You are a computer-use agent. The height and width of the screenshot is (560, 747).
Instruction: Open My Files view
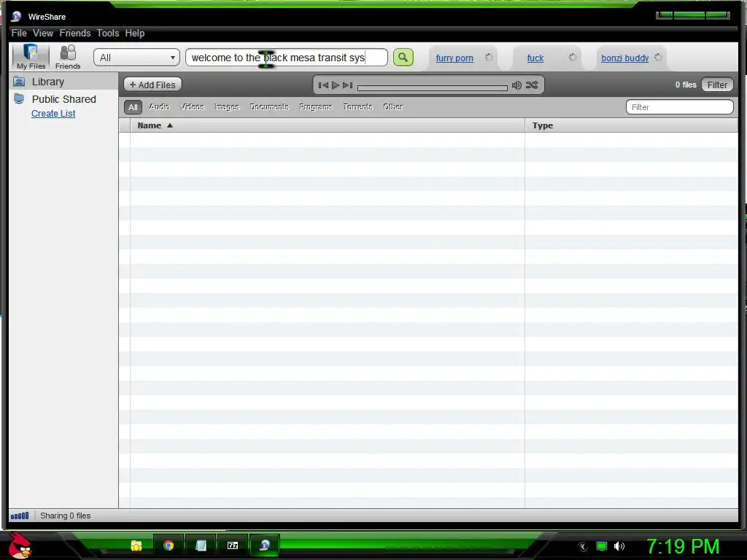(x=31, y=57)
